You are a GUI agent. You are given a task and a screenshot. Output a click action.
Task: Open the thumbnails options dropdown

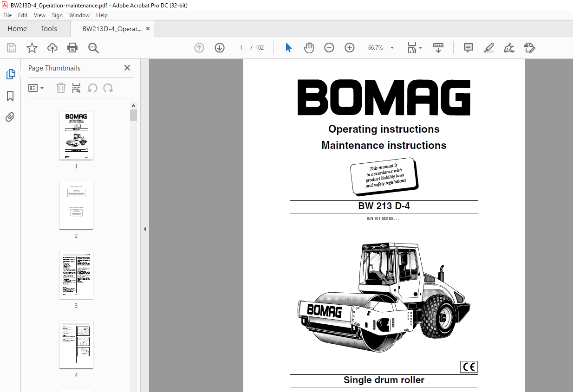(x=36, y=88)
